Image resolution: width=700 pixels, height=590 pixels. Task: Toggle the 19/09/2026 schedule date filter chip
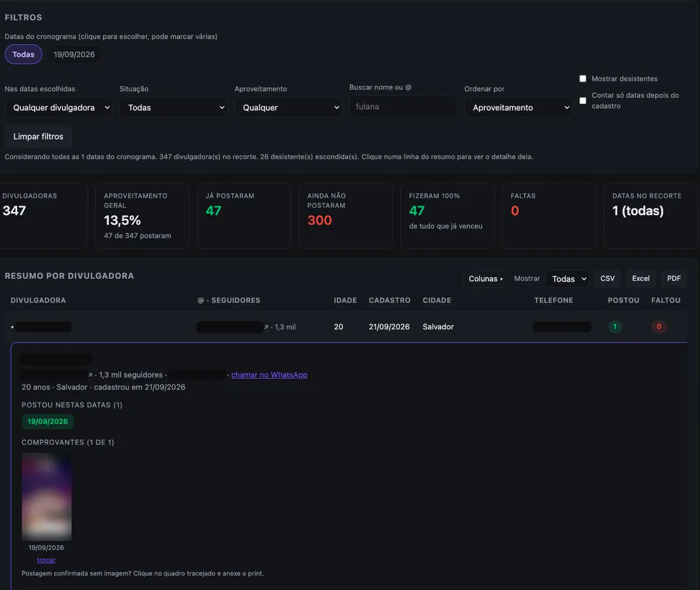(x=74, y=55)
